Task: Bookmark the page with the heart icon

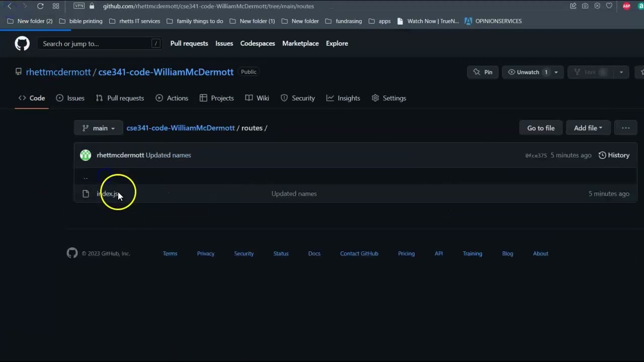Action: (609, 6)
